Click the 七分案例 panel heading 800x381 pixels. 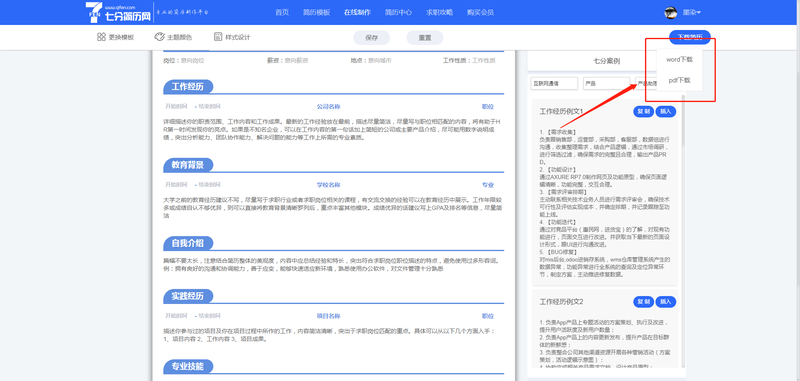[x=607, y=61]
